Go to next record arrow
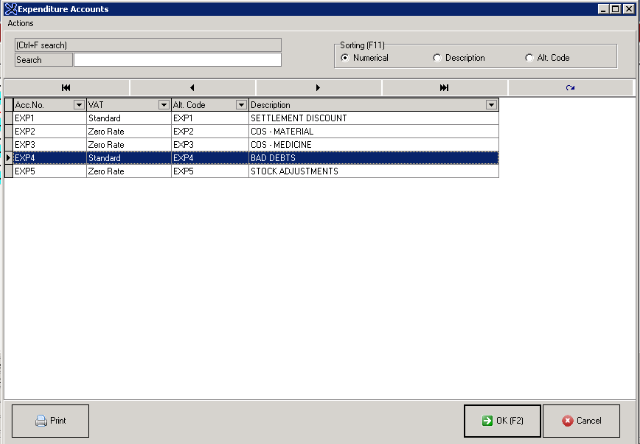The height and width of the screenshot is (444, 640). 318,88
